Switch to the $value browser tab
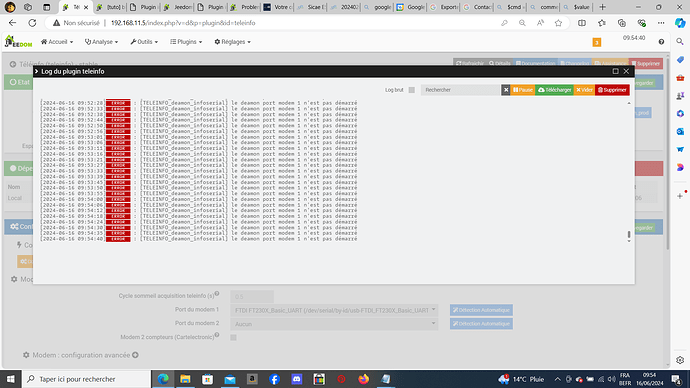 tap(577, 7)
